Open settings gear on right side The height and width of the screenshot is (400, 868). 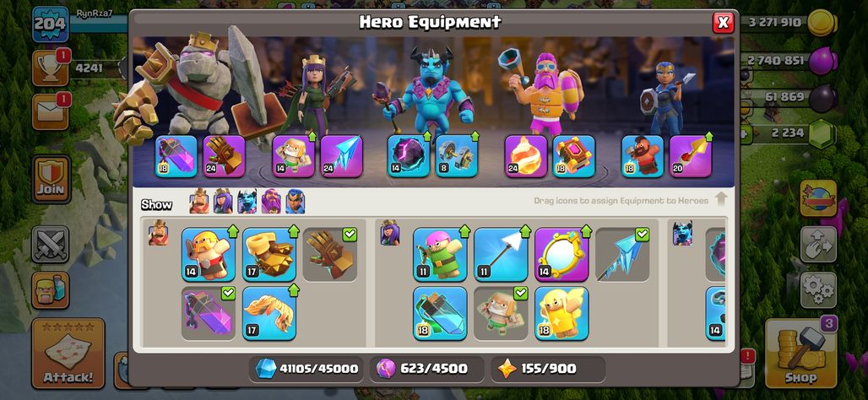pyautogui.click(x=818, y=290)
